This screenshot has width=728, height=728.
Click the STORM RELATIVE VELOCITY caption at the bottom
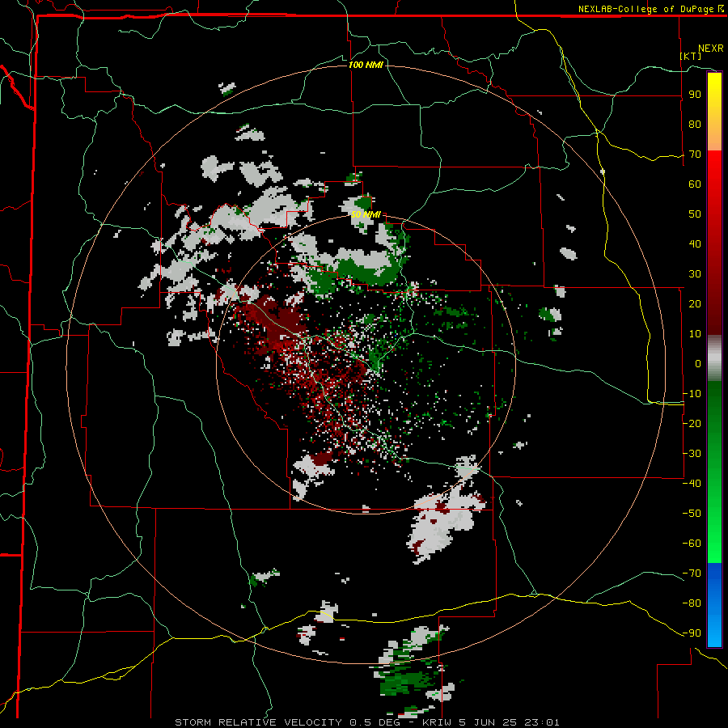[366, 722]
